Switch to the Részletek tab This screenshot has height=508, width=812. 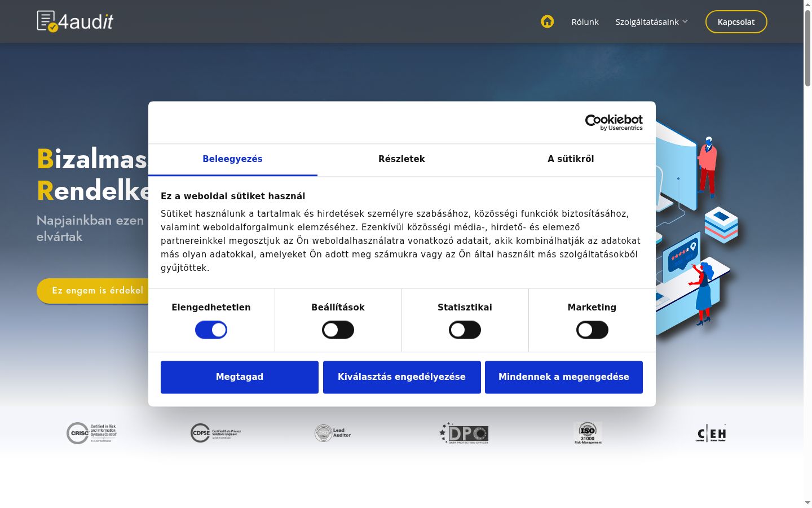tap(401, 160)
